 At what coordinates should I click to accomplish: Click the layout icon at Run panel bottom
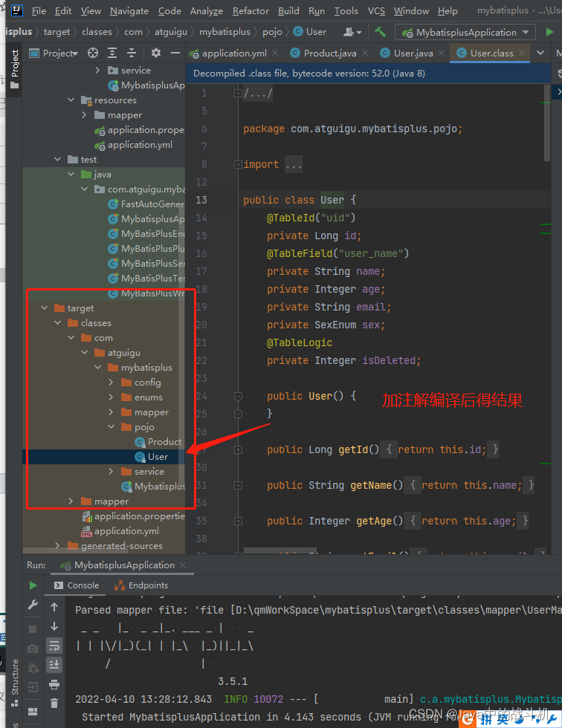pos(33,712)
